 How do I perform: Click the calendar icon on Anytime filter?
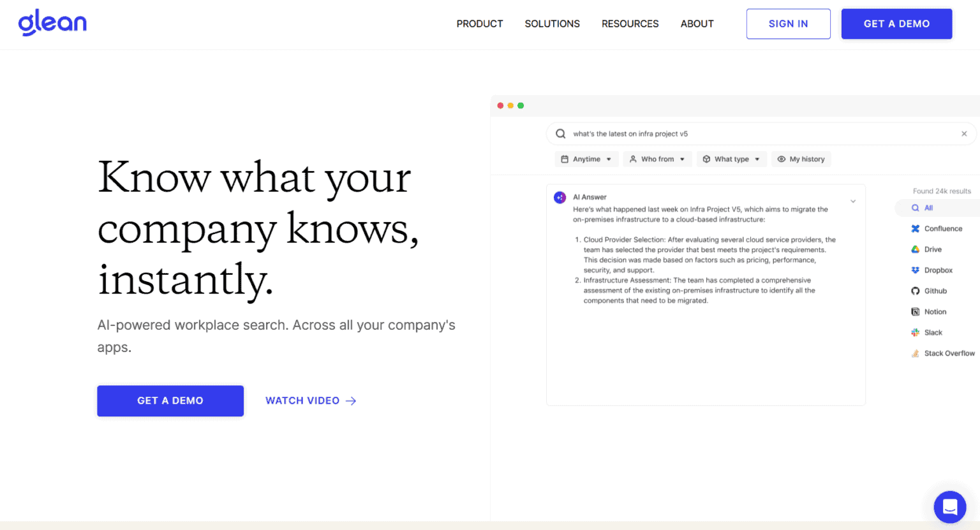coord(565,159)
